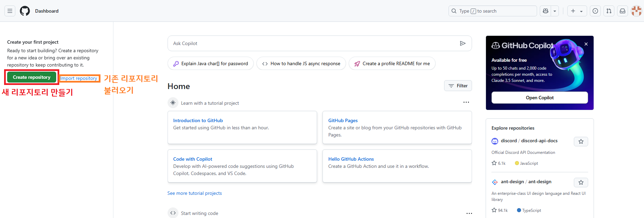Open Code with Copilot tutorial link

tap(192, 159)
